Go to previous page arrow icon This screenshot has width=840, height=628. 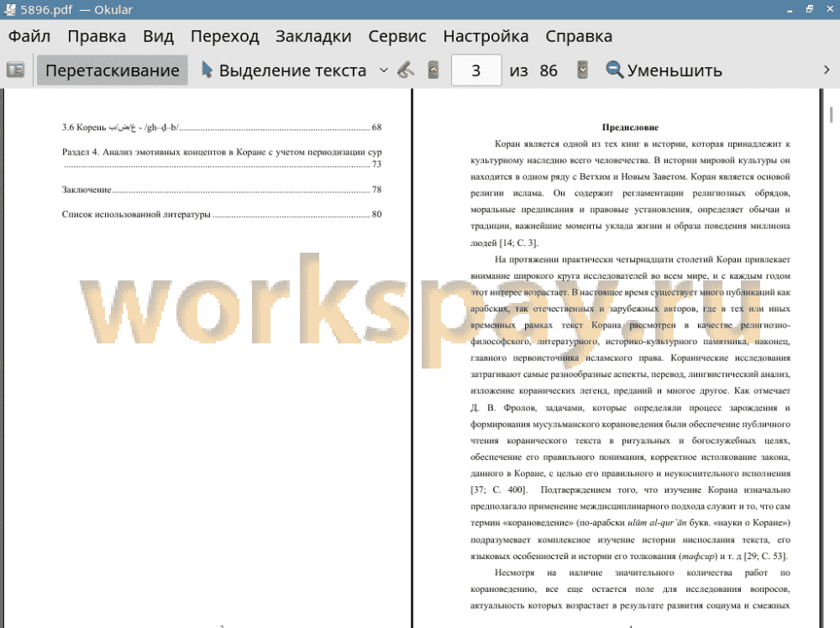point(433,71)
